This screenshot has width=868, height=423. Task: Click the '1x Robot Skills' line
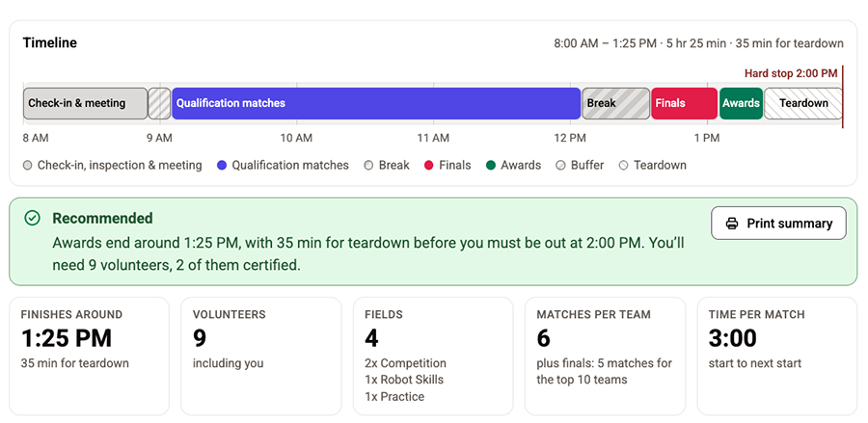(404, 380)
